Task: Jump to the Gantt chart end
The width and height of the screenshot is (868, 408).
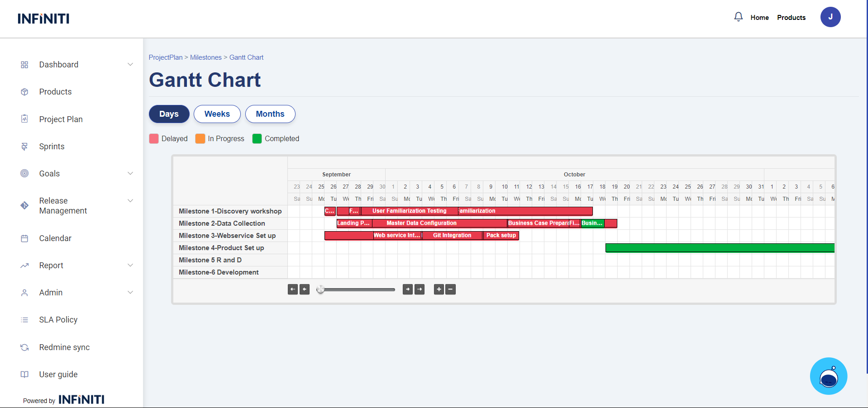Action: (420, 289)
